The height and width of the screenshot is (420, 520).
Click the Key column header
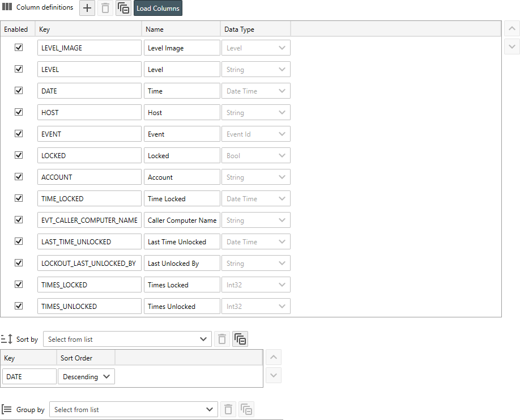pos(88,29)
